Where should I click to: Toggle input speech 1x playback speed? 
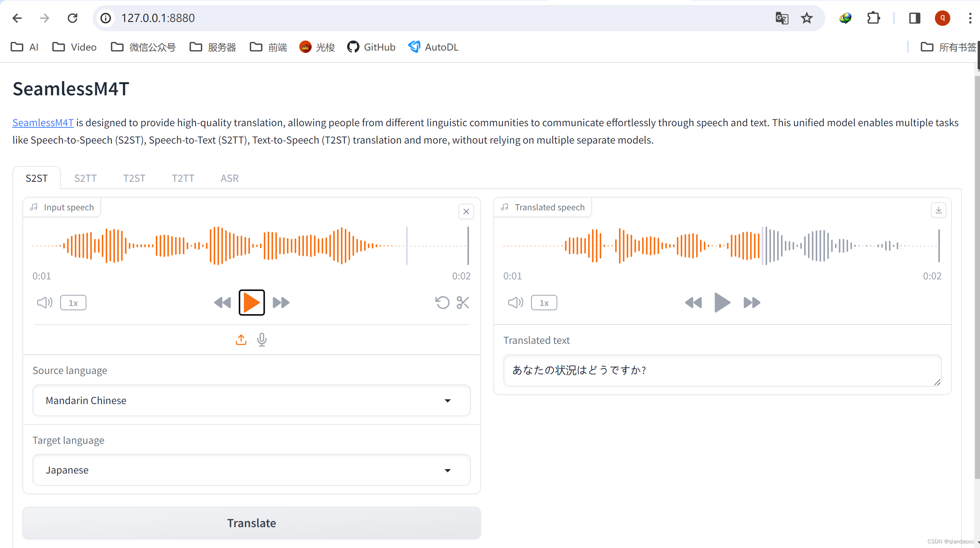click(73, 303)
